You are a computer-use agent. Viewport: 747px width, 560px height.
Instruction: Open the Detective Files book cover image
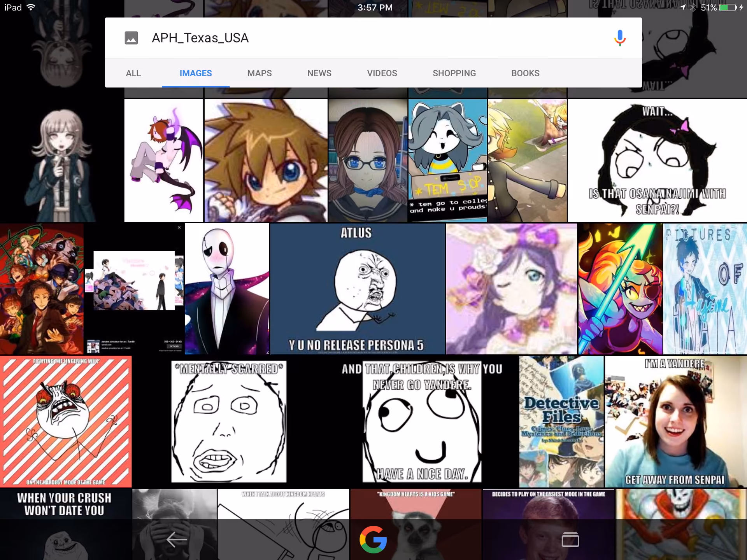coord(561,422)
